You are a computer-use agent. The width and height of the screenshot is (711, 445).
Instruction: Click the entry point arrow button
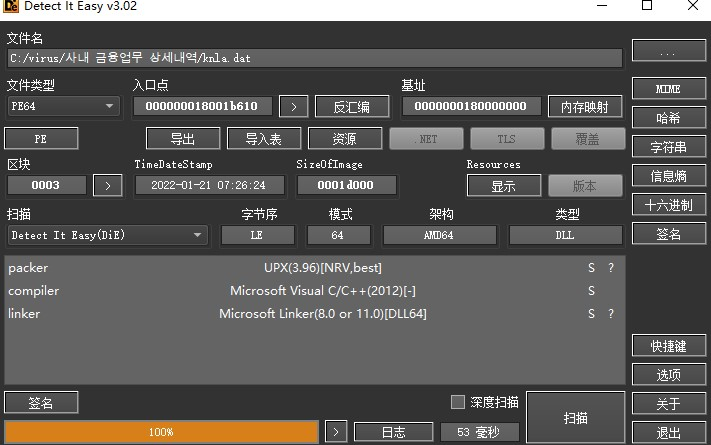293,107
